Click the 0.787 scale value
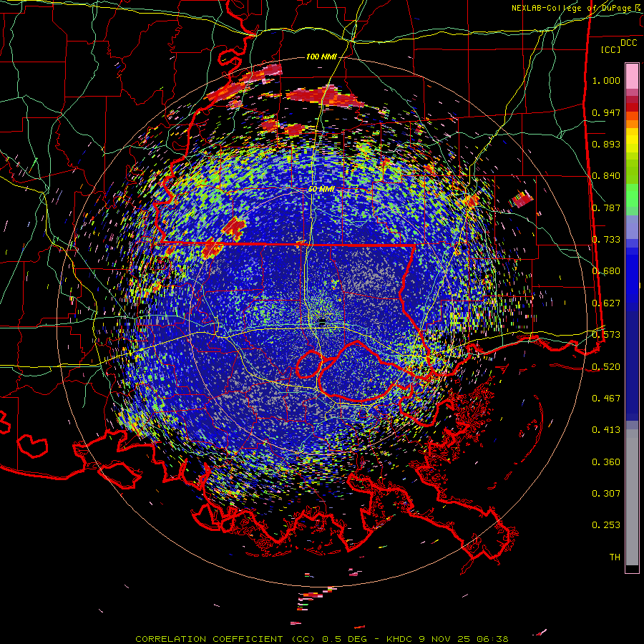The image size is (644, 644). pyautogui.click(x=606, y=208)
